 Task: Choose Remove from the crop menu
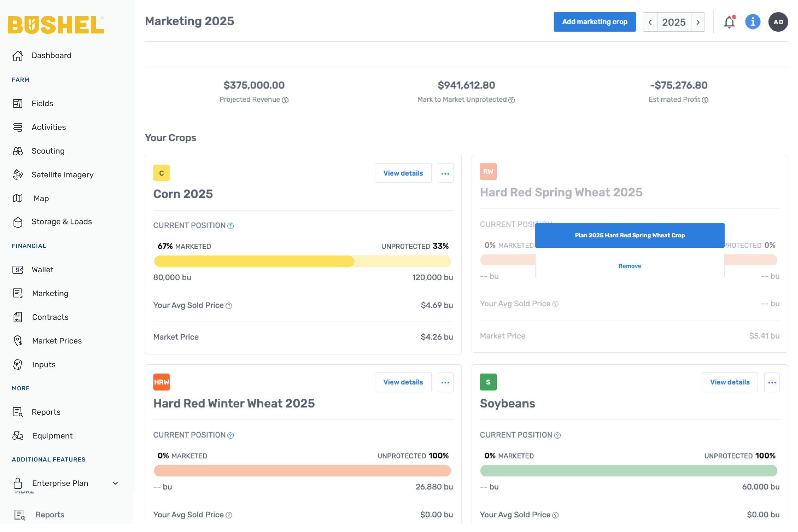(629, 266)
